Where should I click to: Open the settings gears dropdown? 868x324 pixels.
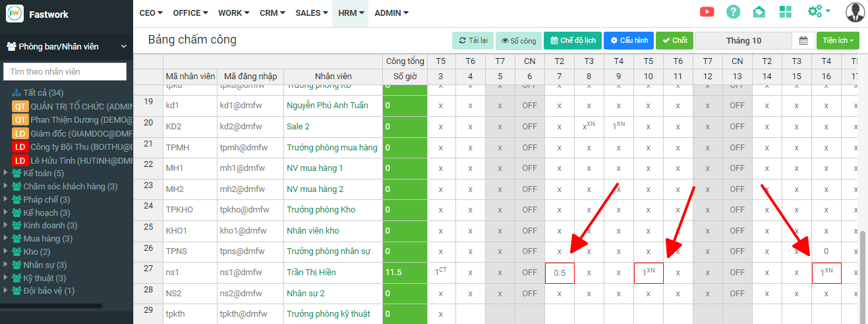coord(818,12)
